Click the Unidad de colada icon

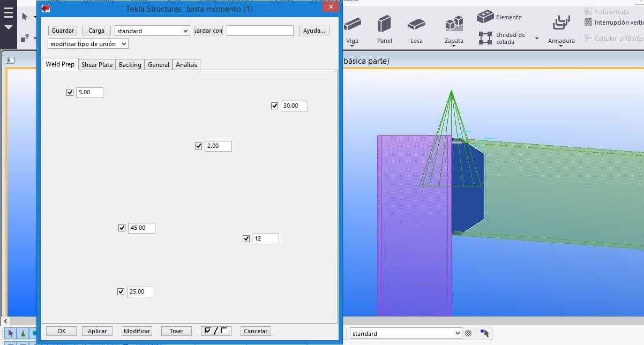click(485, 38)
